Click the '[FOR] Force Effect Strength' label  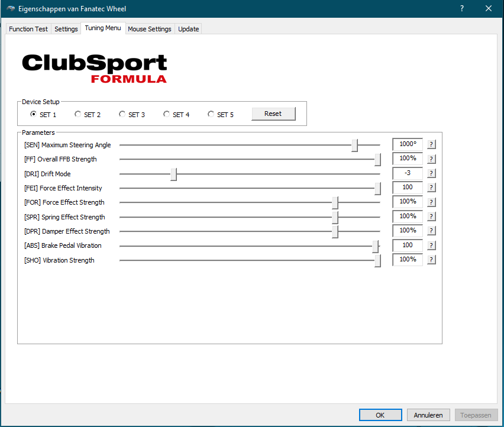point(64,202)
